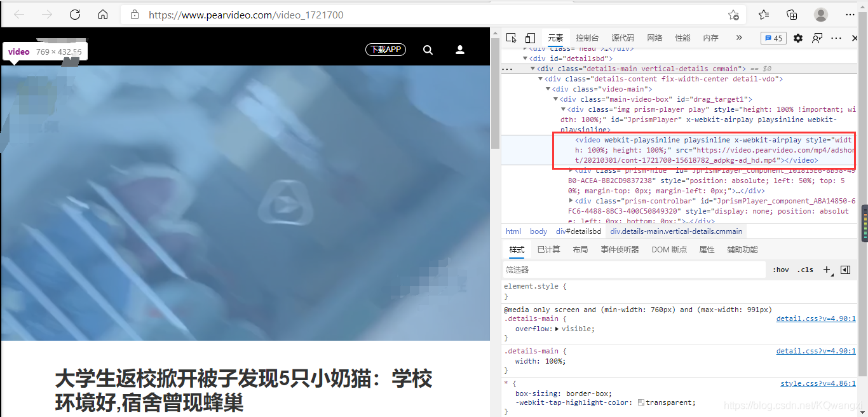Collapse div main-video-box node

(555, 99)
